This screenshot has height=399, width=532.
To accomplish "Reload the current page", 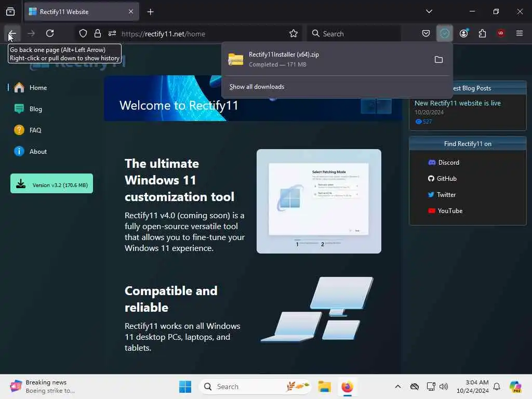I will pyautogui.click(x=50, y=33).
